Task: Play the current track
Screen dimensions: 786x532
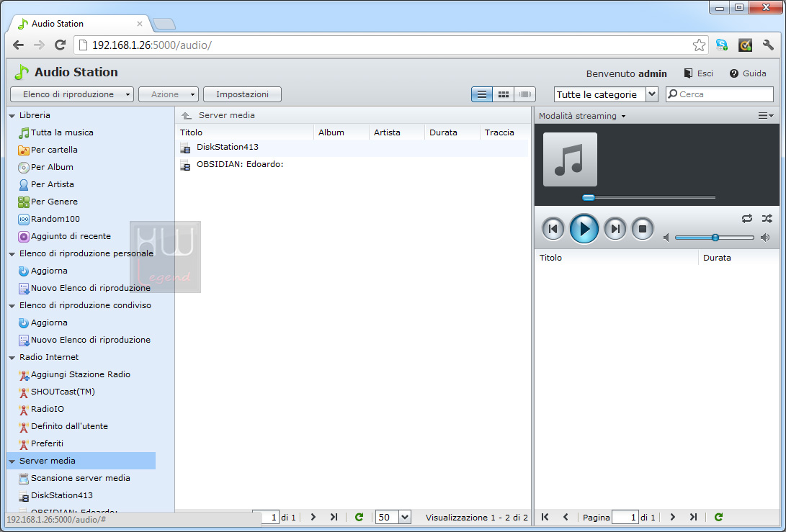Action: click(584, 229)
